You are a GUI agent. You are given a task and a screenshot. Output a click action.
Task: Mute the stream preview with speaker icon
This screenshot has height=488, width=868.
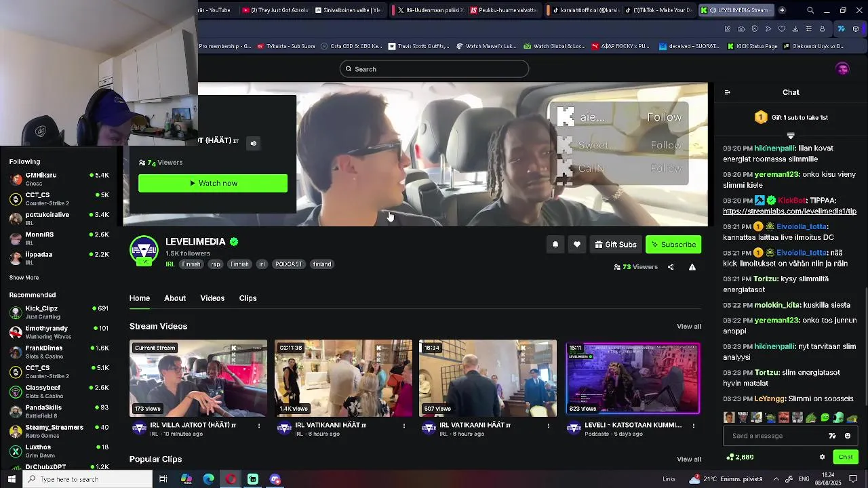click(x=254, y=143)
